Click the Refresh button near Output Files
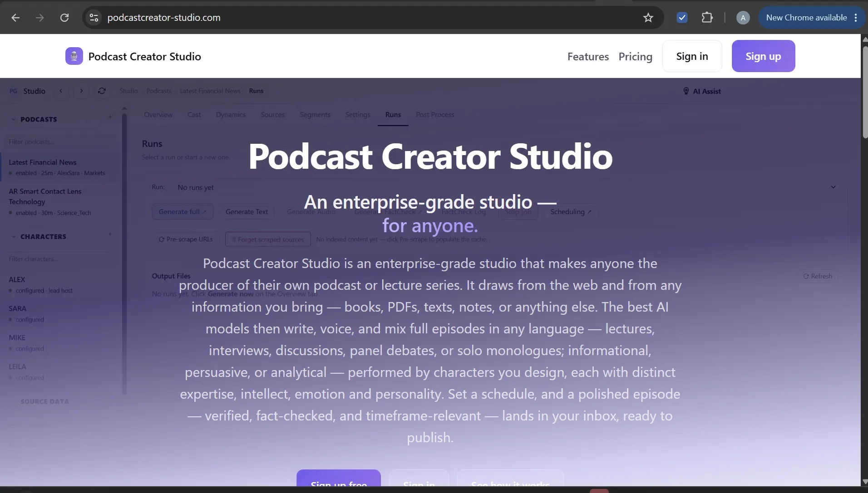The image size is (868, 493). [x=818, y=276]
